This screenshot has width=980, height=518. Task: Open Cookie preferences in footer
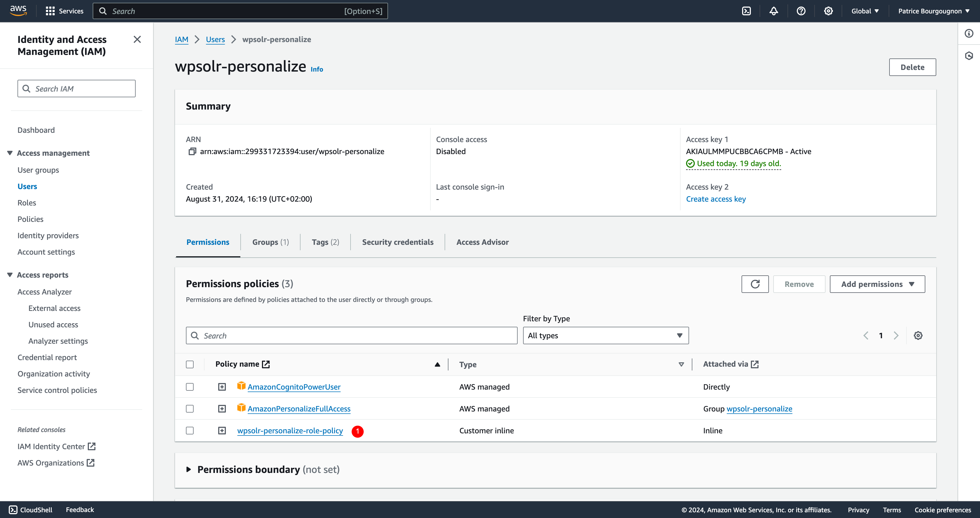coord(943,510)
